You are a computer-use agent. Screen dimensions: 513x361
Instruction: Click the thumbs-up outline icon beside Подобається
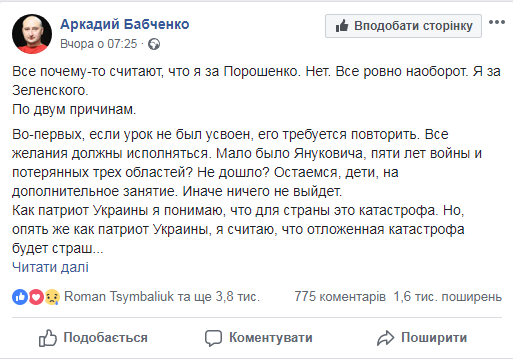point(48,338)
